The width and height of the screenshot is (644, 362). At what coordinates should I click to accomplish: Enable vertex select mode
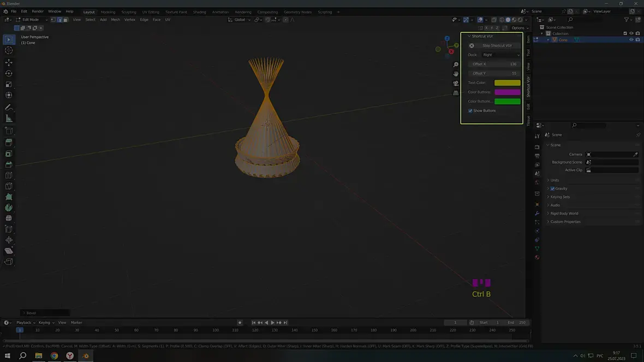(x=53, y=20)
